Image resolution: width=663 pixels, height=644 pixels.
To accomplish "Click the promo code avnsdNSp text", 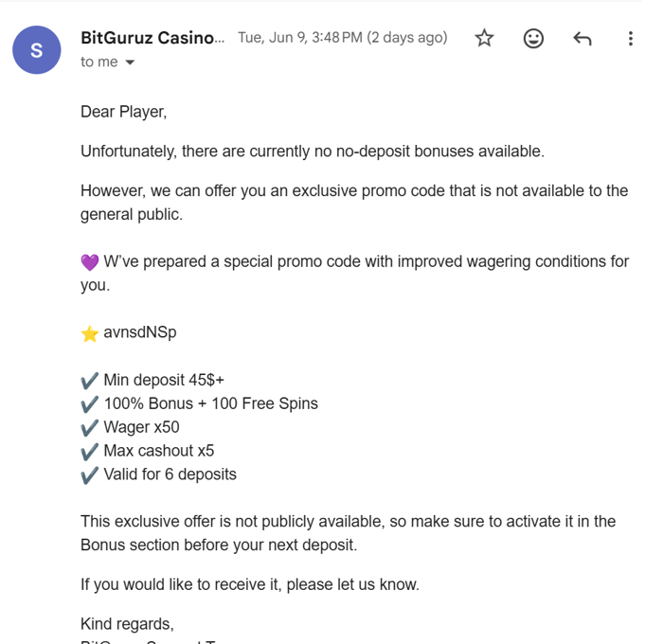I will pyautogui.click(x=140, y=332).
